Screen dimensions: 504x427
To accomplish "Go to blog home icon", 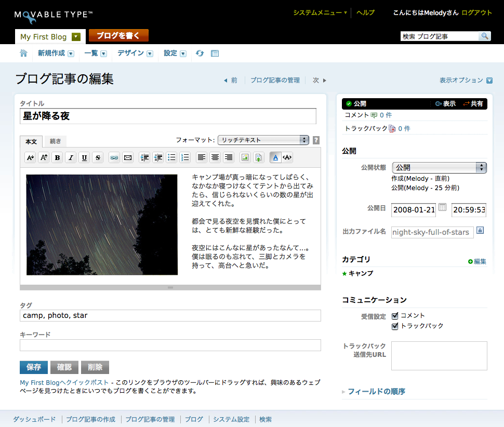I will point(23,53).
